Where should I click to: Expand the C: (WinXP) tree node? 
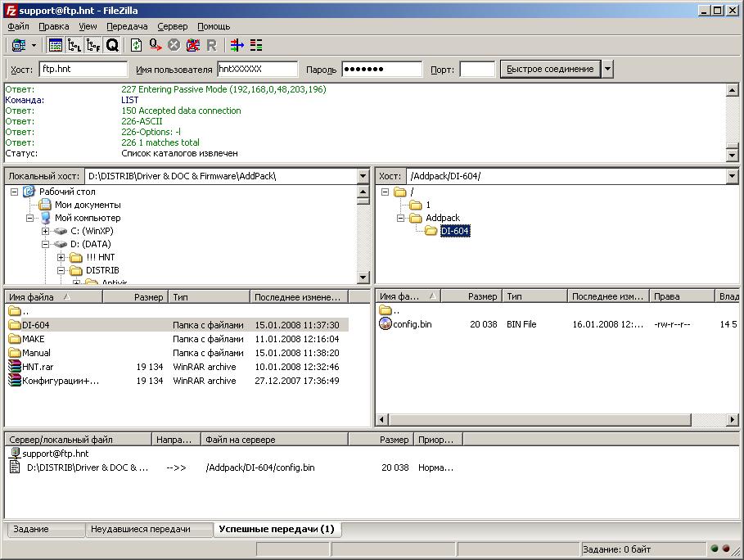46,231
